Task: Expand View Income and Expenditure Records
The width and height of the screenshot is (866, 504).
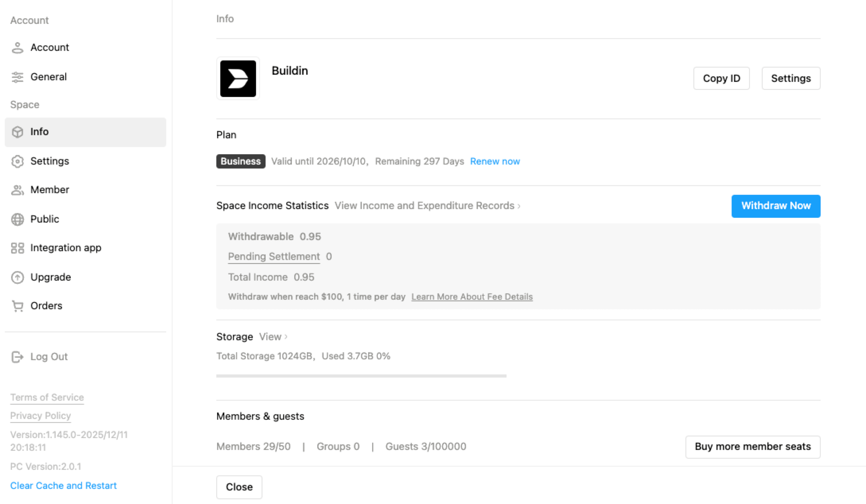Action: [427, 206]
